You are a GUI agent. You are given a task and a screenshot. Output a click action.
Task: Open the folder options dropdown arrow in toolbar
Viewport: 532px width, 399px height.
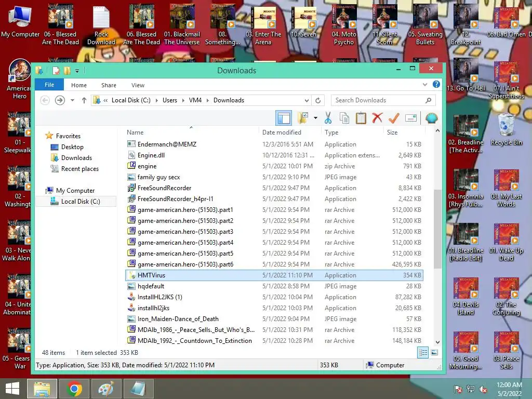click(315, 118)
